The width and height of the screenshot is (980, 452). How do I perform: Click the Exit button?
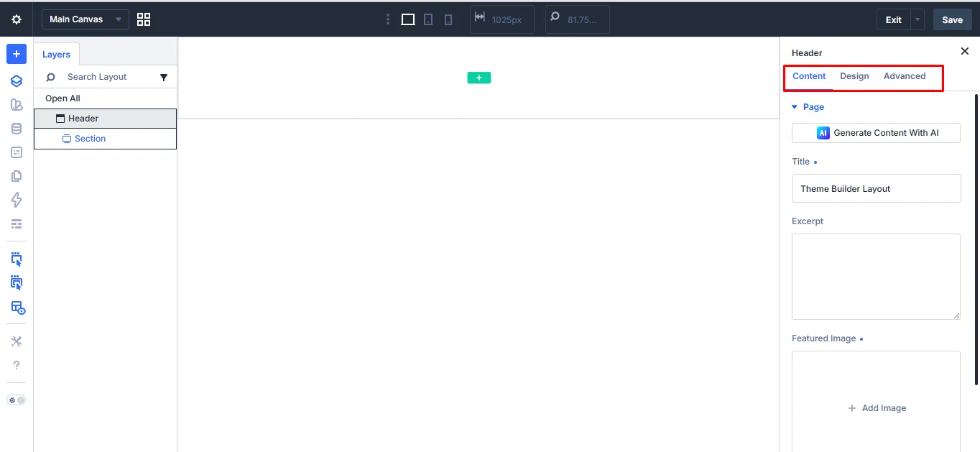893,19
